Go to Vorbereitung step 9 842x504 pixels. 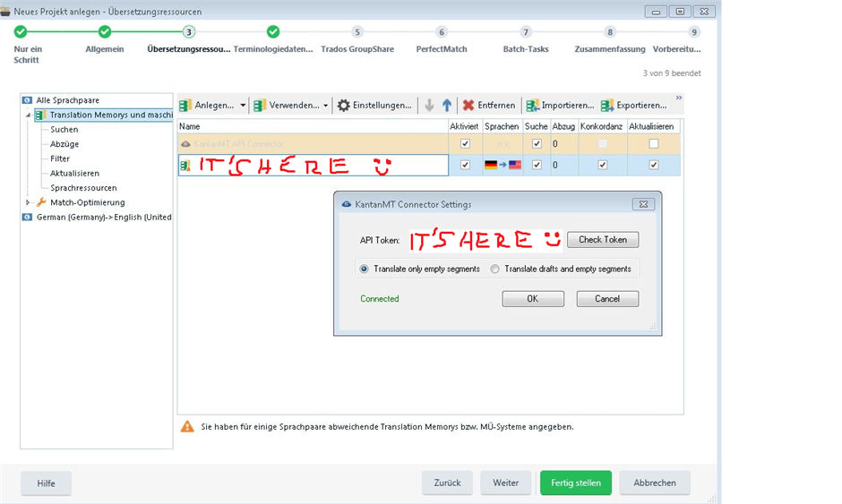pyautogui.click(x=694, y=32)
